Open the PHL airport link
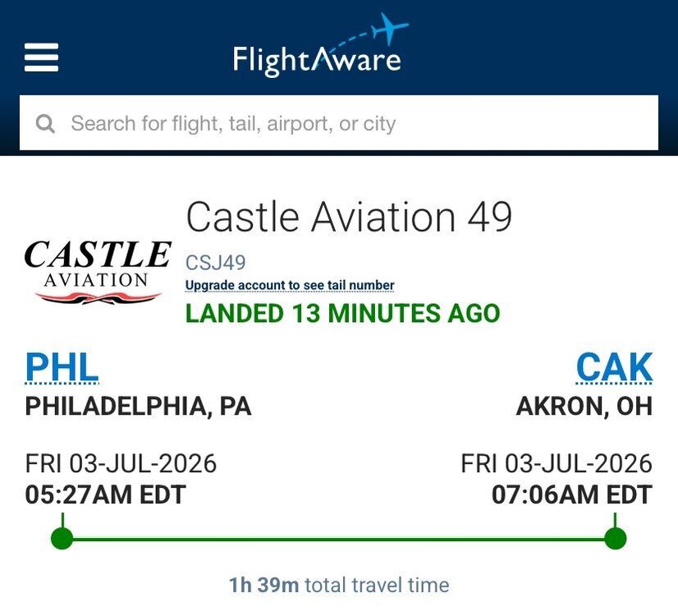Screen dimensions: 678x616 coord(62,368)
